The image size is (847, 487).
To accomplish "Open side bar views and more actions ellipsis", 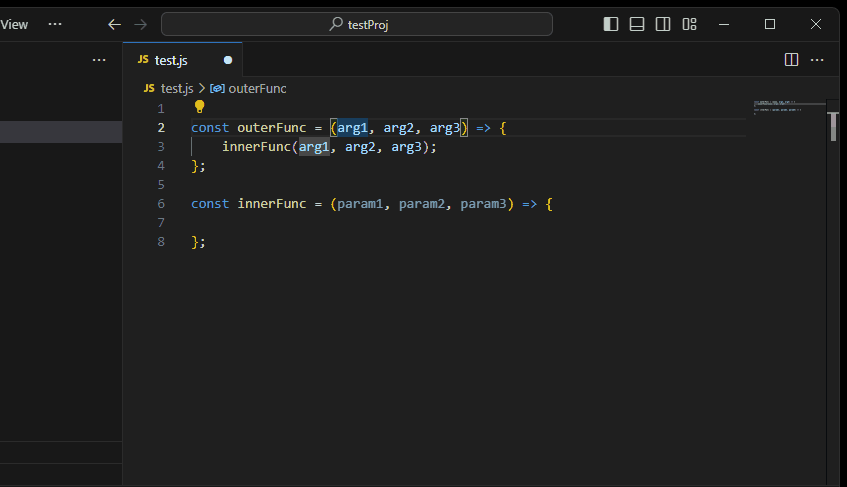I will 99,60.
